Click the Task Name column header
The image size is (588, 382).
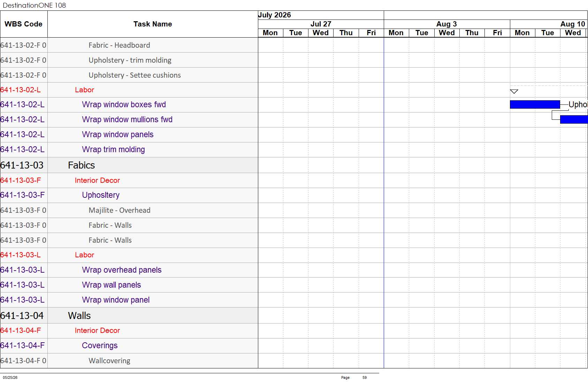click(153, 24)
